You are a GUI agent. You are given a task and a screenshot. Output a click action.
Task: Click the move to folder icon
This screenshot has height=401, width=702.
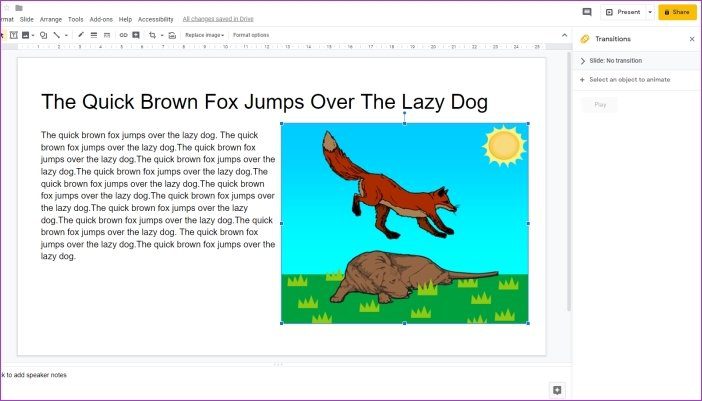(19, 8)
